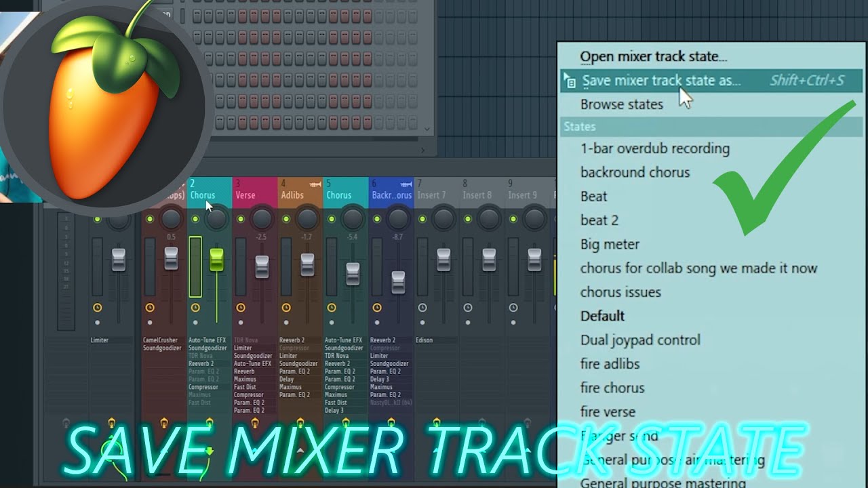Select the Verse mixer track header
The width and height of the screenshot is (868, 488).
(x=255, y=192)
